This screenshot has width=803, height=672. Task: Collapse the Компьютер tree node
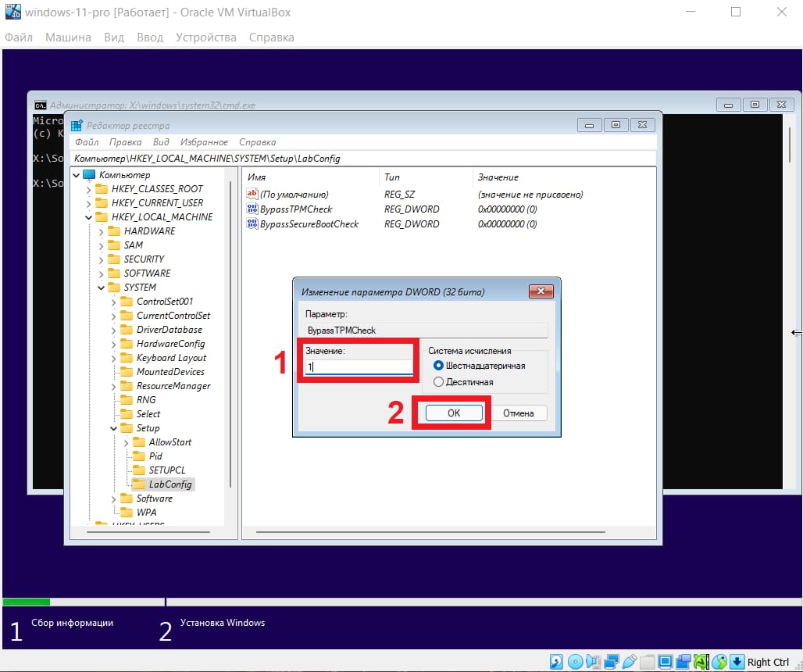point(77,175)
